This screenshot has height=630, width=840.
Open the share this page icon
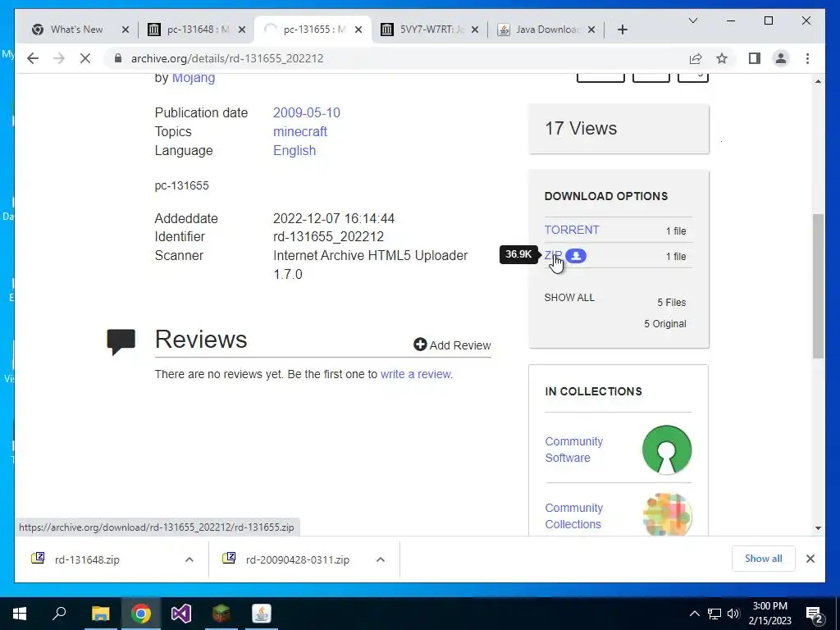pos(696,58)
